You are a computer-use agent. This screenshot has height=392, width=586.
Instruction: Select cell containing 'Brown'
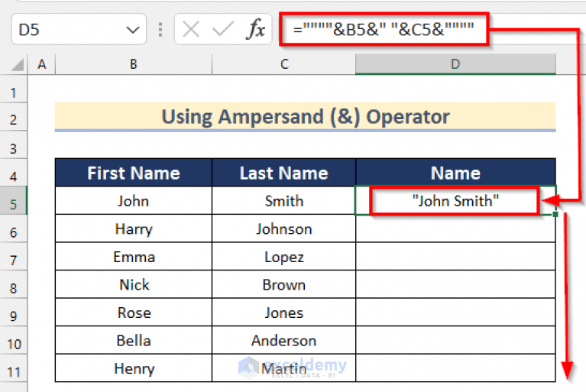[284, 285]
